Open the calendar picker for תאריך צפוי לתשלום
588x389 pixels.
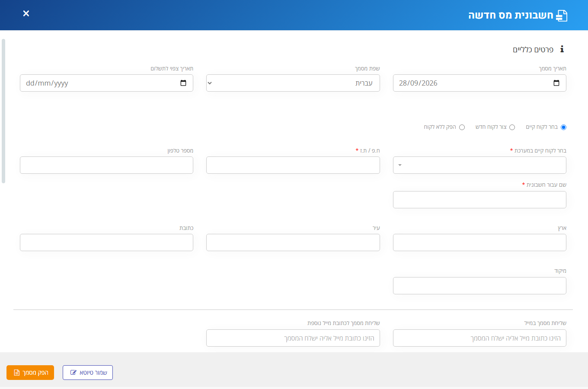(x=183, y=83)
